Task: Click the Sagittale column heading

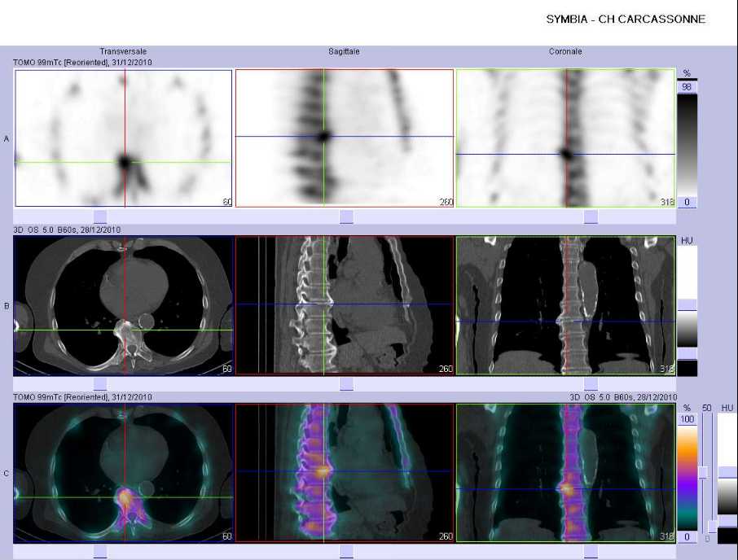Action: (344, 51)
